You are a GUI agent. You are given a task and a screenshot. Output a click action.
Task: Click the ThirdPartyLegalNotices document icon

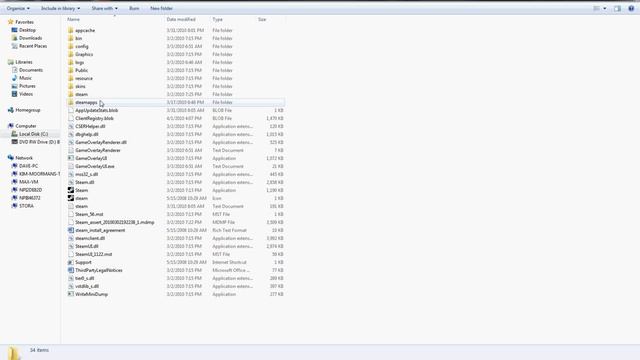[x=71, y=270]
